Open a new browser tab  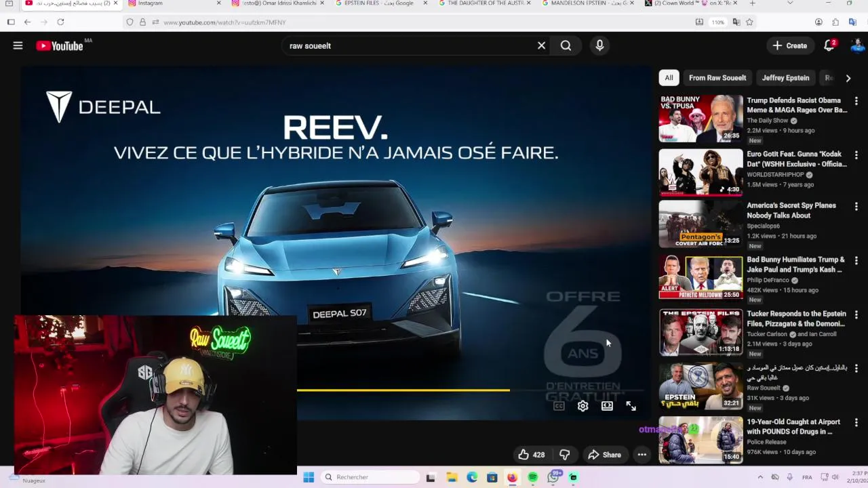tap(752, 3)
